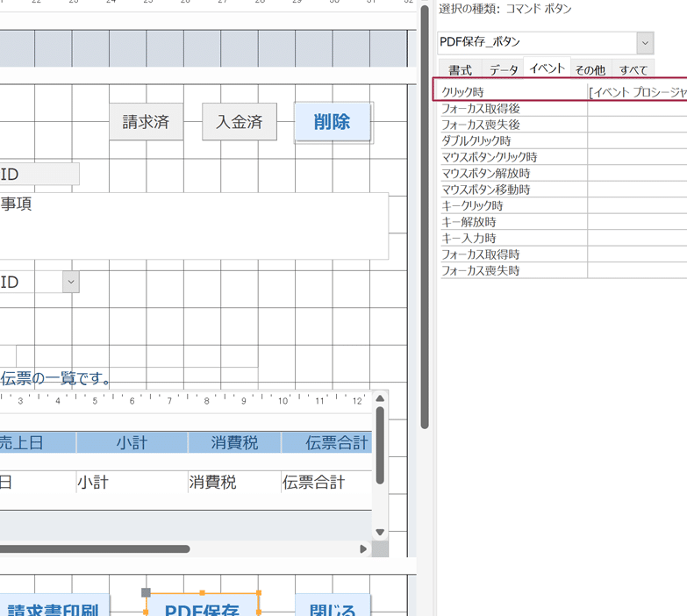Click the 削除 button control
This screenshot has width=687, height=616.
pos(332,122)
